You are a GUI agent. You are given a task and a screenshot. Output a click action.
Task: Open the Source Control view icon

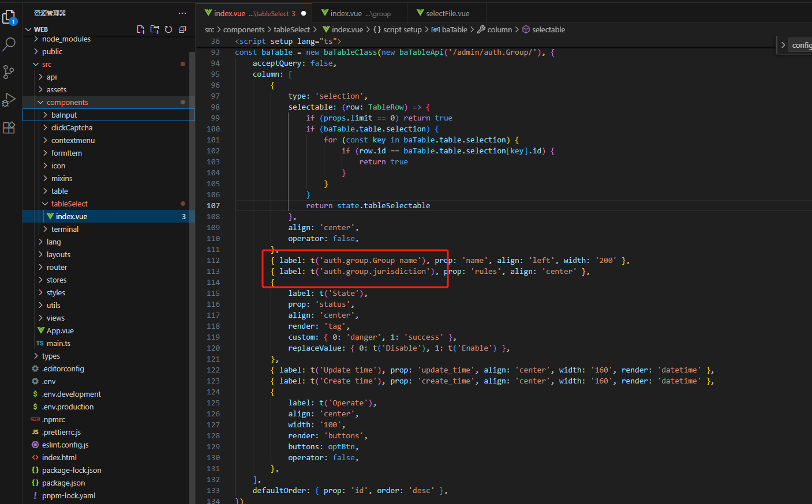pyautogui.click(x=9, y=72)
